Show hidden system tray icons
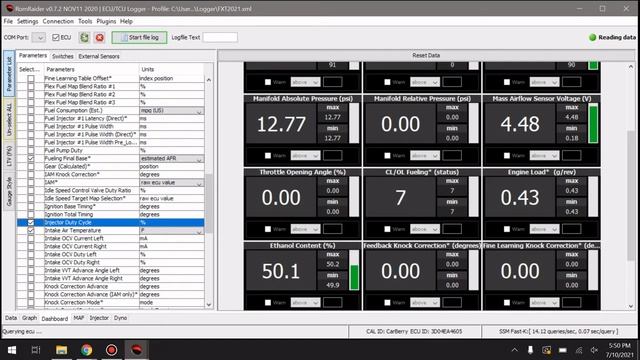 coord(515,350)
